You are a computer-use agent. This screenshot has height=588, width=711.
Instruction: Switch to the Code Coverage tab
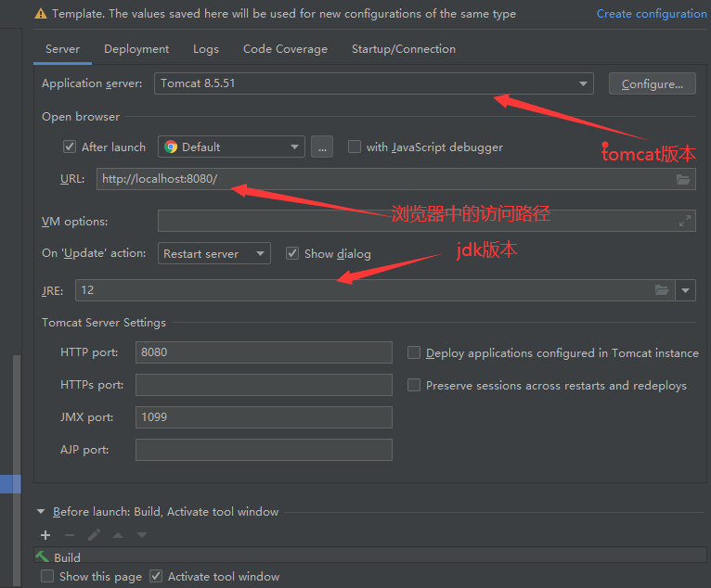(x=285, y=49)
